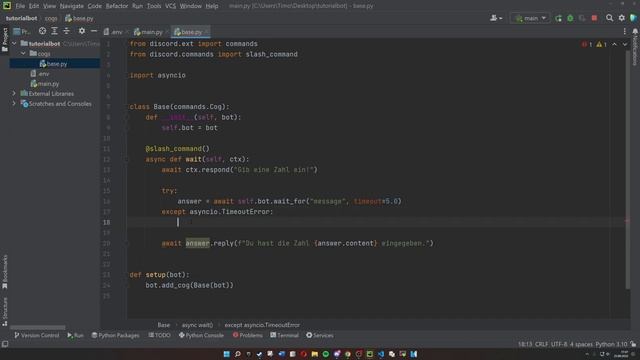640x360 pixels.
Task: Open the Code menu
Action: [x=94, y=6]
